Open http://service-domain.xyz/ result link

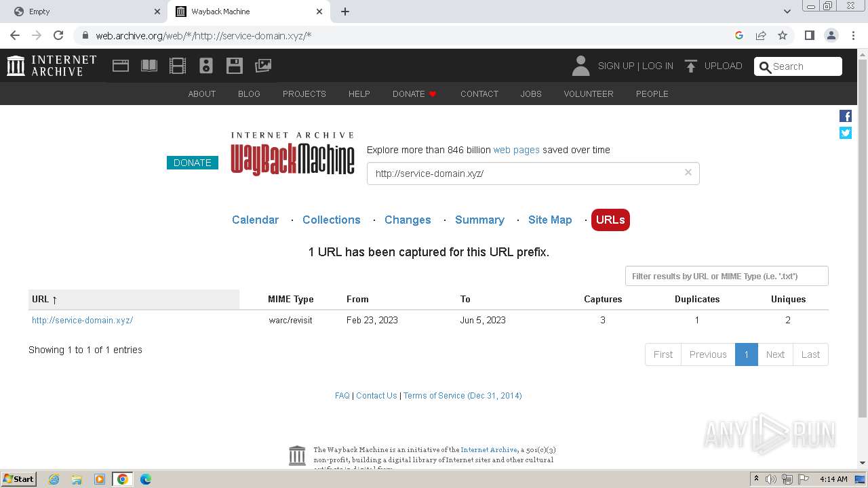coord(82,320)
